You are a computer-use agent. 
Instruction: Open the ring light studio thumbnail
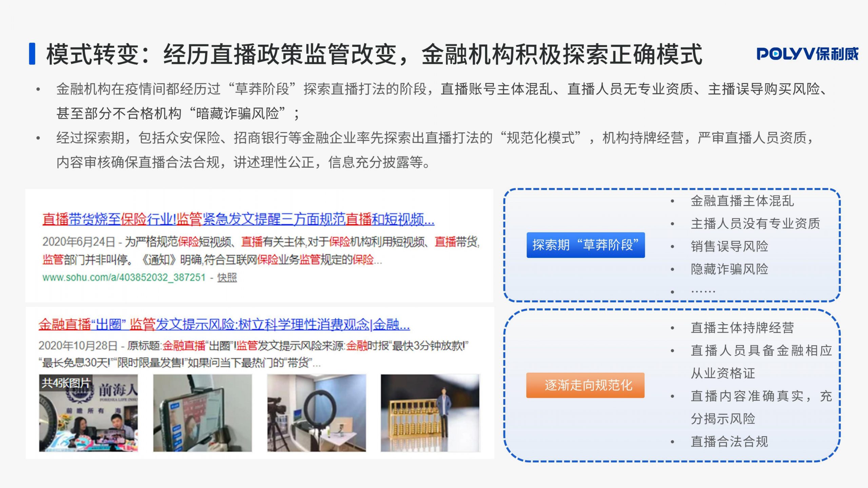pos(316,413)
